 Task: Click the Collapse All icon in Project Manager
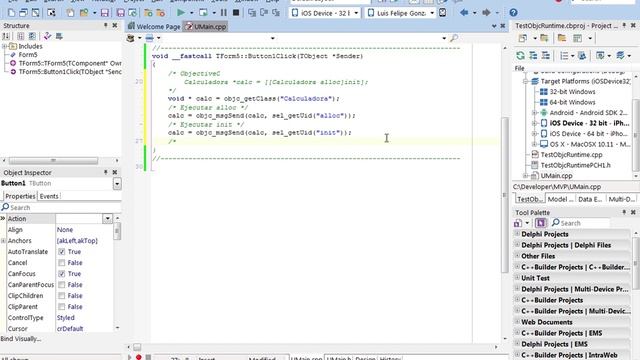pyautogui.click(x=546, y=56)
